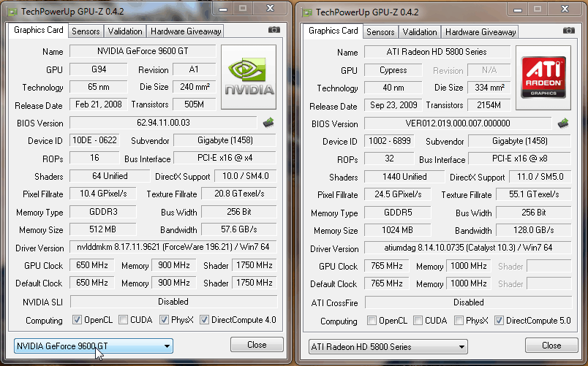
Task: Click the GPU field showing Cypress
Action: click(x=393, y=70)
